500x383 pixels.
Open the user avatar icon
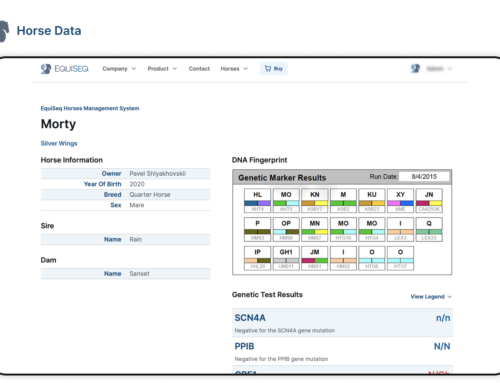tap(415, 69)
